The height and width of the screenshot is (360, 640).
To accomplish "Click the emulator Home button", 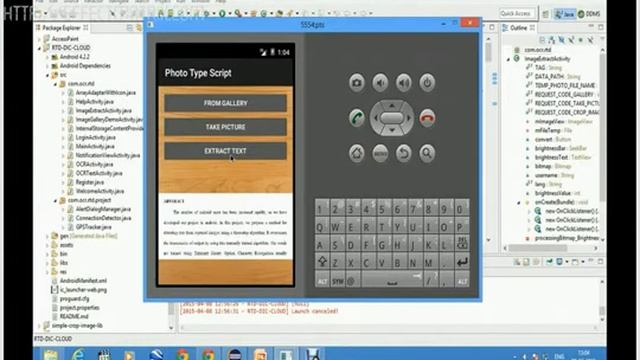I will point(356,153).
